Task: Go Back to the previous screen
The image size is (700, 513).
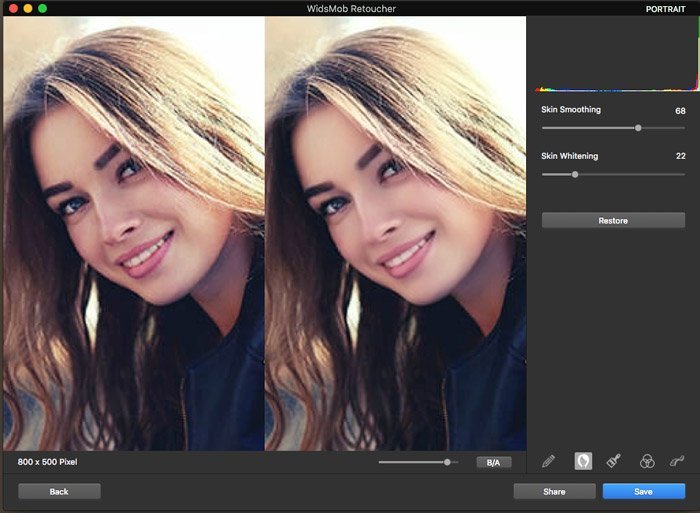Action: pos(59,491)
